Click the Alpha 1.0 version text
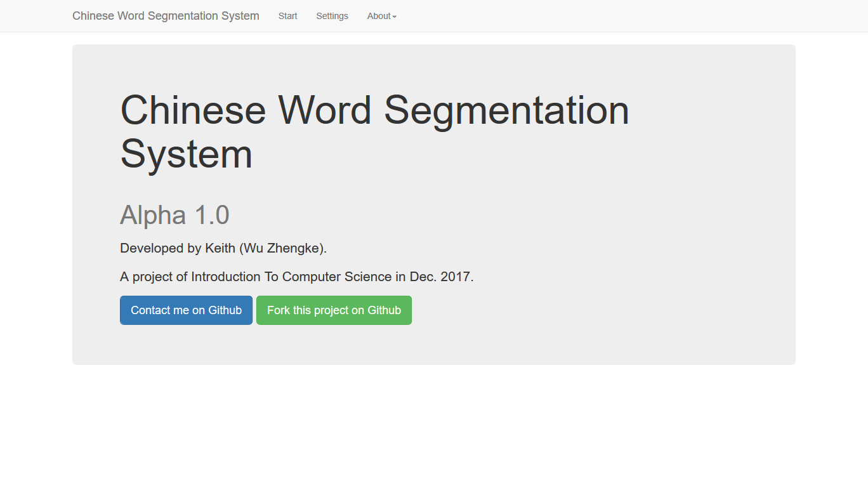The width and height of the screenshot is (868, 495). tap(174, 215)
